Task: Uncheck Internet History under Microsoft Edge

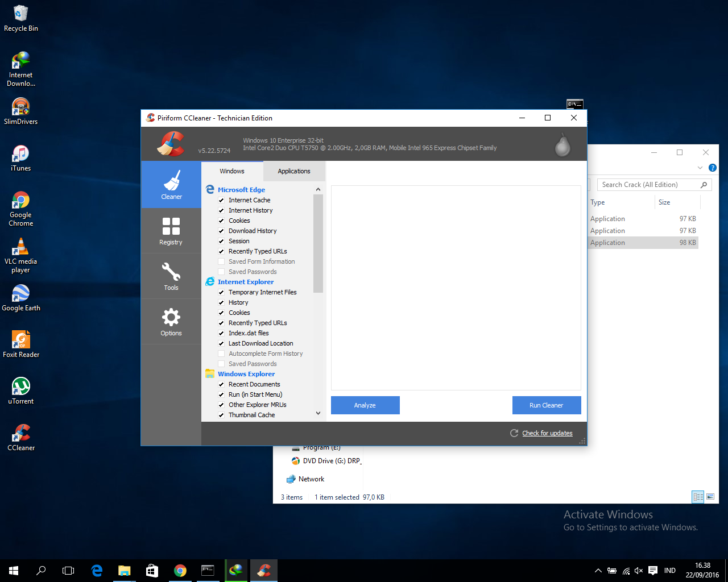Action: click(221, 210)
